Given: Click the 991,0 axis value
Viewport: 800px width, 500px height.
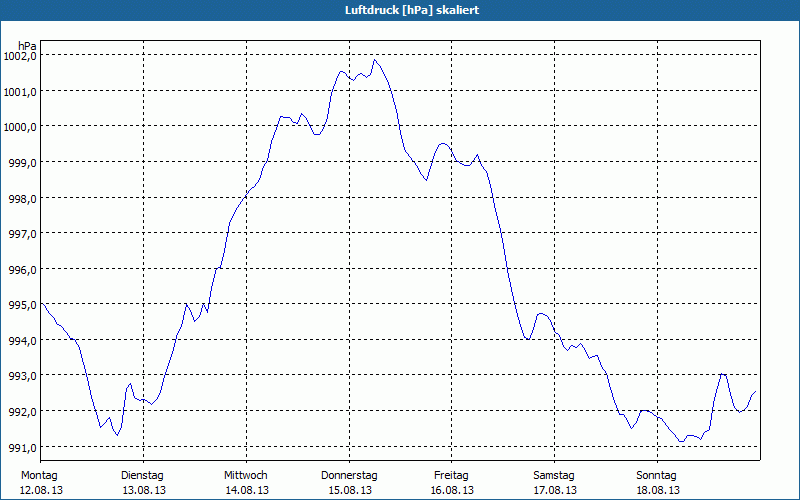Looking at the screenshot, I should point(23,447).
